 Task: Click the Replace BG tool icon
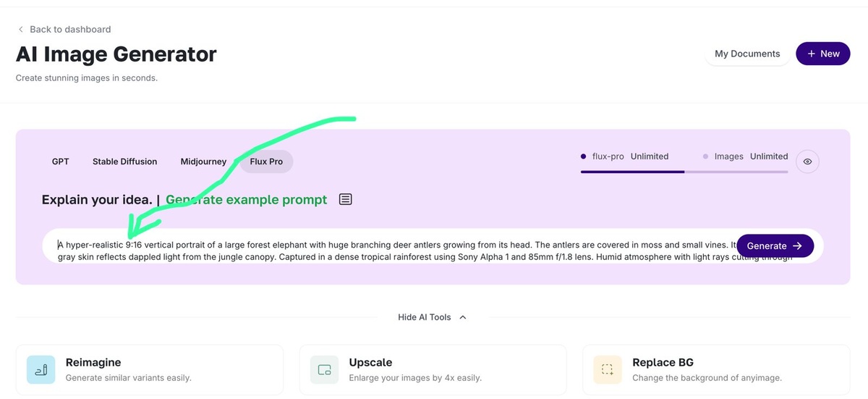tap(608, 369)
